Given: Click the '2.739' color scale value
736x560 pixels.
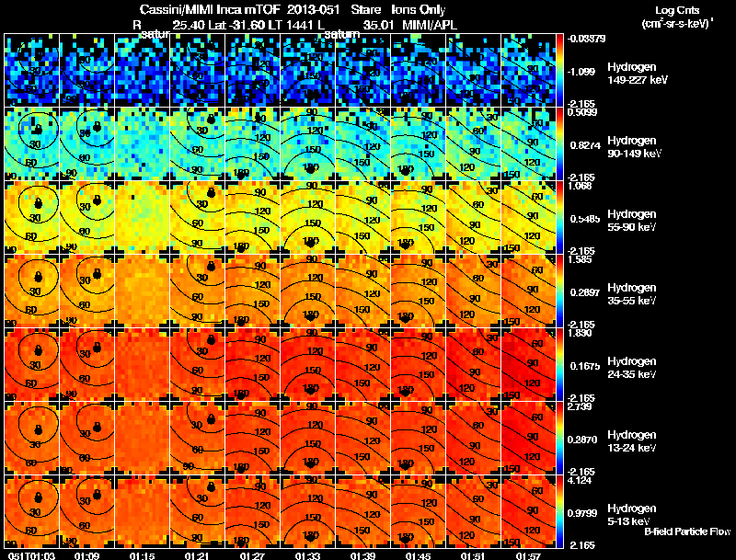Looking at the screenshot, I should tap(580, 406).
